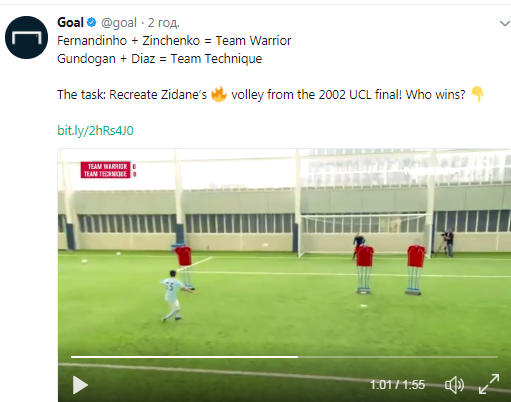
Task: Click the fire emoji in tweet text
Action: coord(219,94)
